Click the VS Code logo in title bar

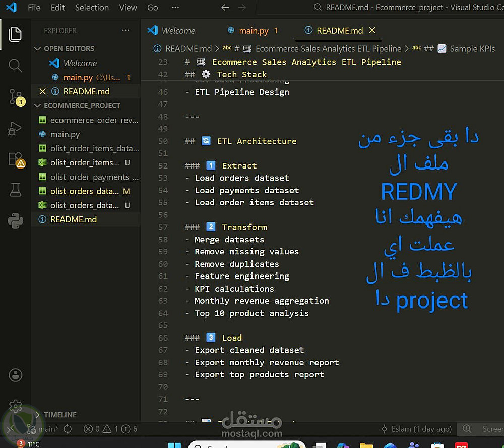(11, 7)
